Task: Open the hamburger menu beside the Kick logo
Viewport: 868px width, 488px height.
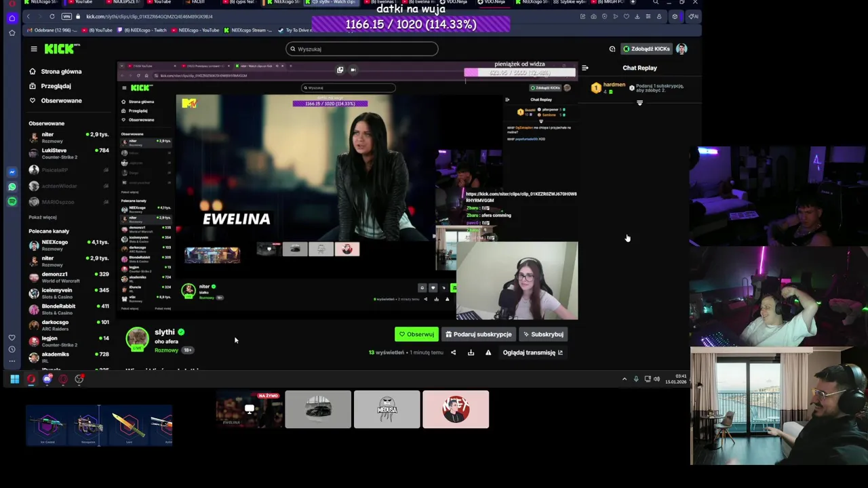Action: click(x=33, y=49)
